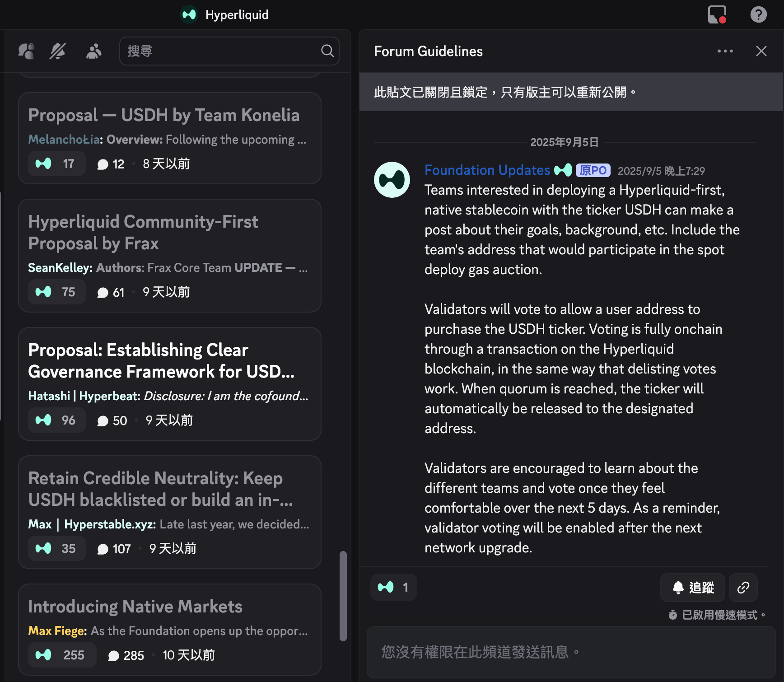
Task: Click the 2025年9月5日 date divider label
Action: 565,142
